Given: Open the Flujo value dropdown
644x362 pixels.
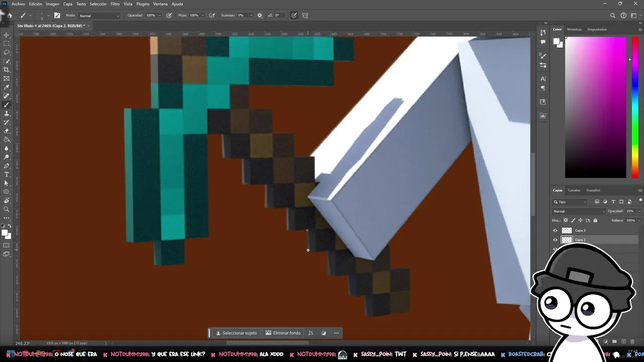Looking at the screenshot, I should pyautogui.click(x=203, y=16).
